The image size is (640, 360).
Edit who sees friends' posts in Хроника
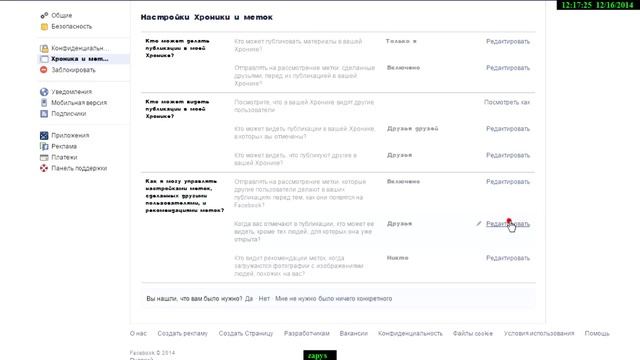click(x=508, y=156)
